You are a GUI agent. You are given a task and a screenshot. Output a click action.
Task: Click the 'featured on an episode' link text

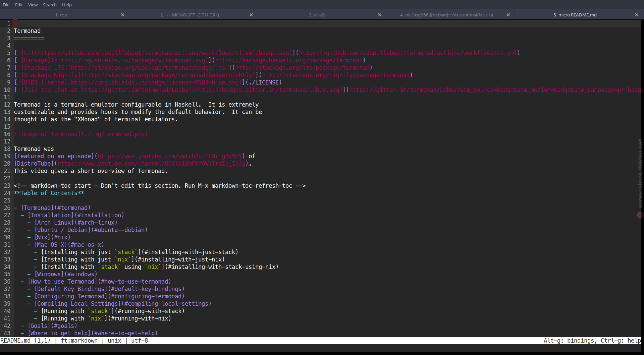[x=54, y=156]
